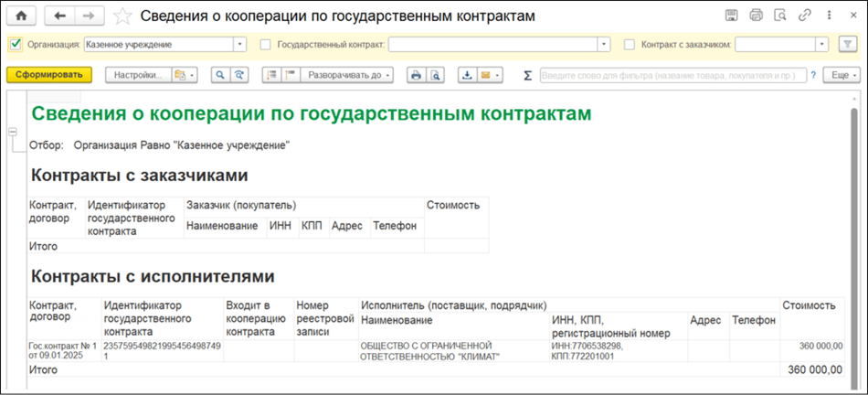868x395 pixels.
Task: Open Настройки report settings
Action: (138, 75)
